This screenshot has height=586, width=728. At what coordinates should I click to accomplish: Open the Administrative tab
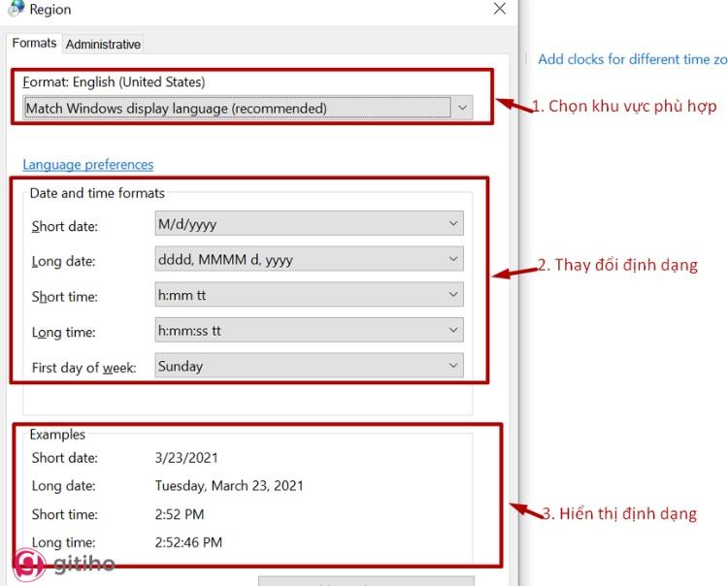pyautogui.click(x=103, y=44)
